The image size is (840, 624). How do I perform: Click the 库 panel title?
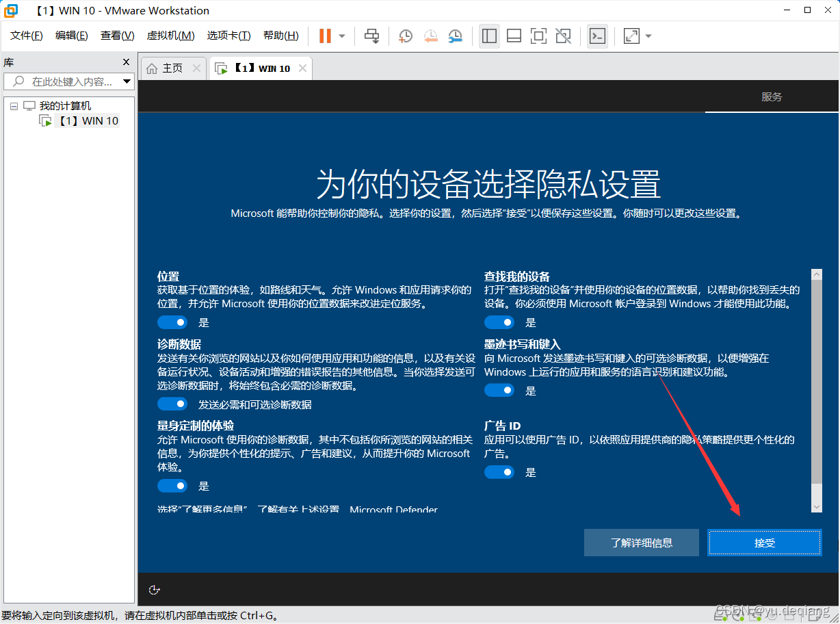[x=9, y=62]
